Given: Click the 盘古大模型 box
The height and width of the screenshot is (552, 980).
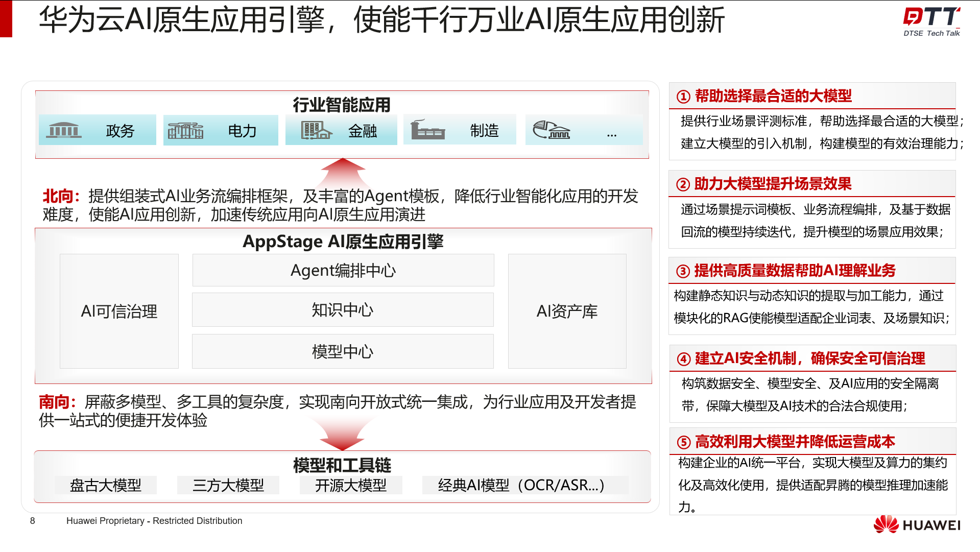Looking at the screenshot, I should (106, 485).
